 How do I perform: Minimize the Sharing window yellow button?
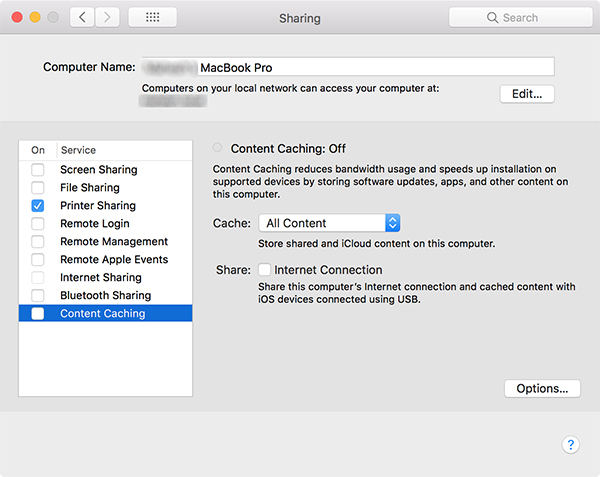click(35, 17)
